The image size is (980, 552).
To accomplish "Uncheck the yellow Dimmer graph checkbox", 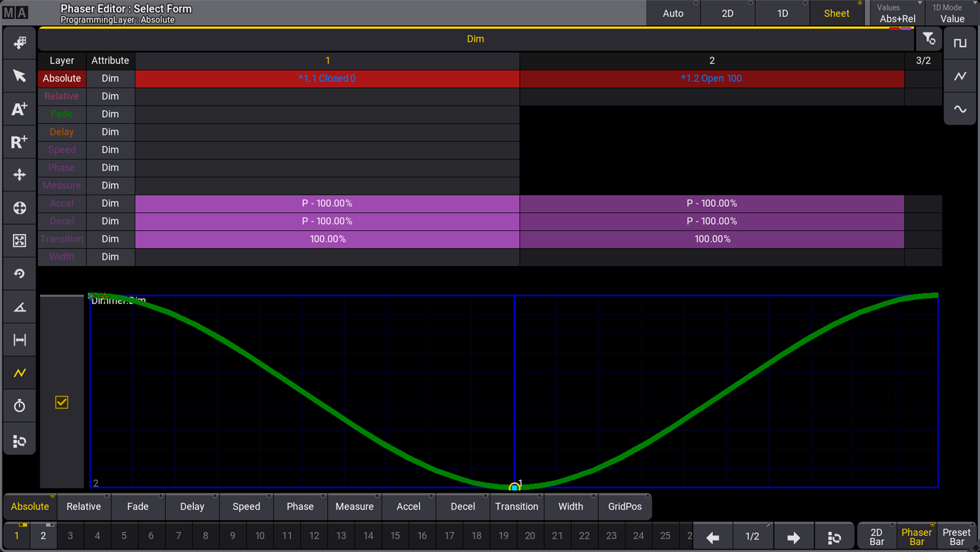I will (x=62, y=402).
